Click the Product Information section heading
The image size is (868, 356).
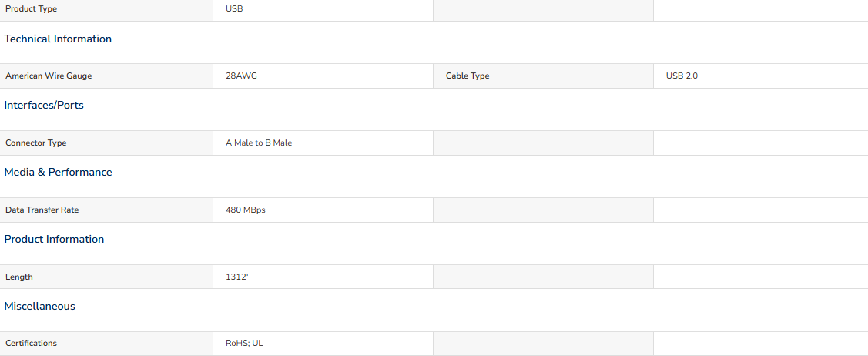[54, 239]
